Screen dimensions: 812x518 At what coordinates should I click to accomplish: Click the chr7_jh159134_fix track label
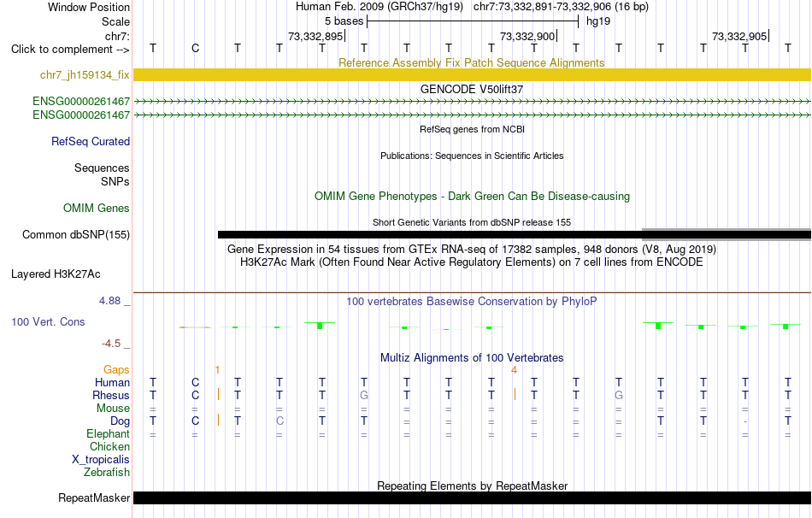(x=85, y=74)
